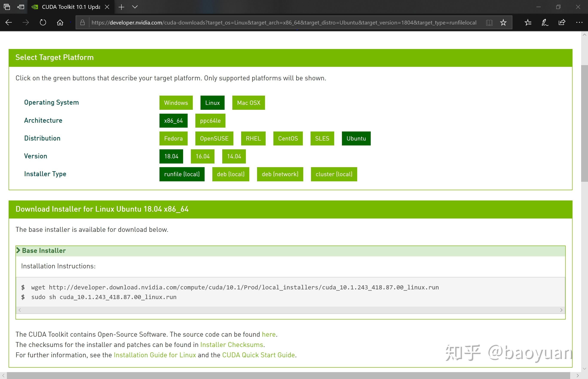
Task: Select the Windows operating system option
Action: pyautogui.click(x=176, y=103)
